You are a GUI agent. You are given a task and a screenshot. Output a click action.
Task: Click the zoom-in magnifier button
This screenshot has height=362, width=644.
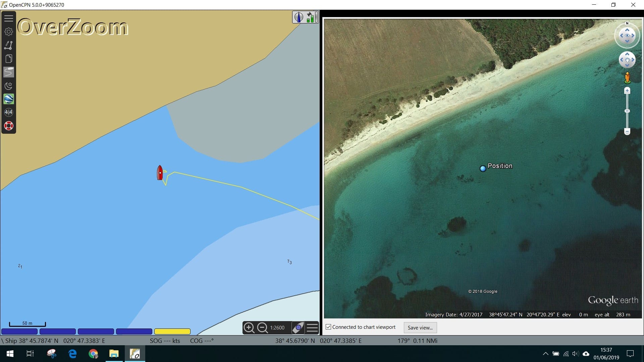[x=249, y=328]
